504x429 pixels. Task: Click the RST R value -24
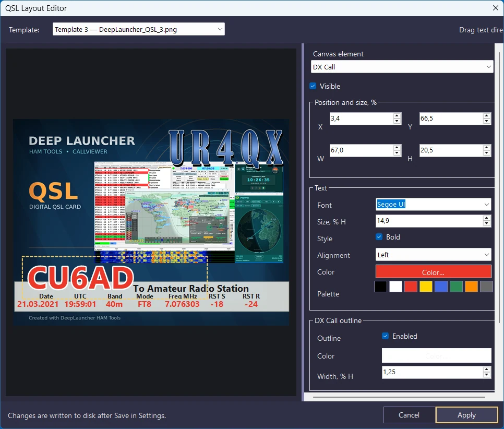[251, 304]
